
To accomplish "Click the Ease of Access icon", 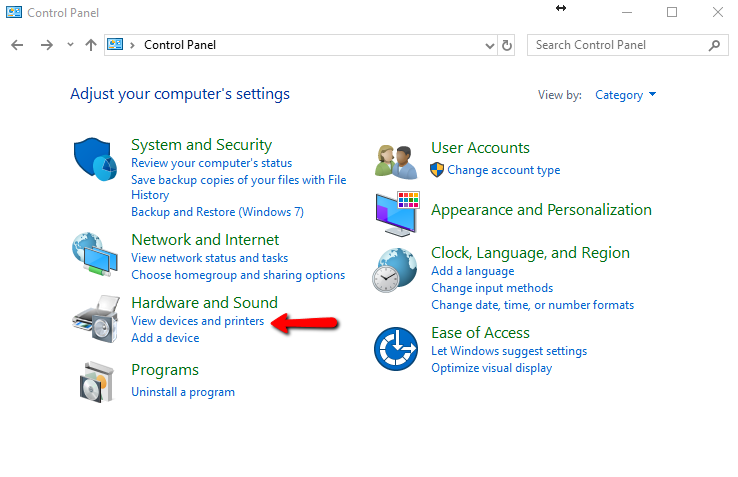I will (396, 349).
